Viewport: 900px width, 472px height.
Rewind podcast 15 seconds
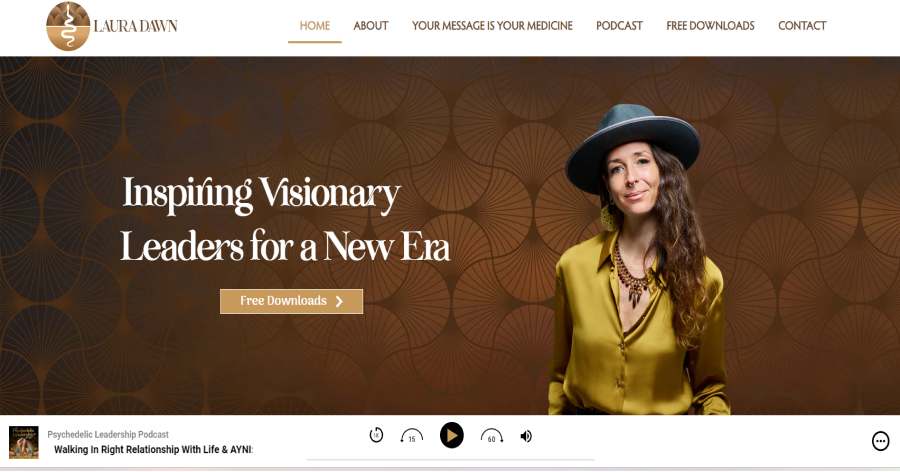[412, 436]
